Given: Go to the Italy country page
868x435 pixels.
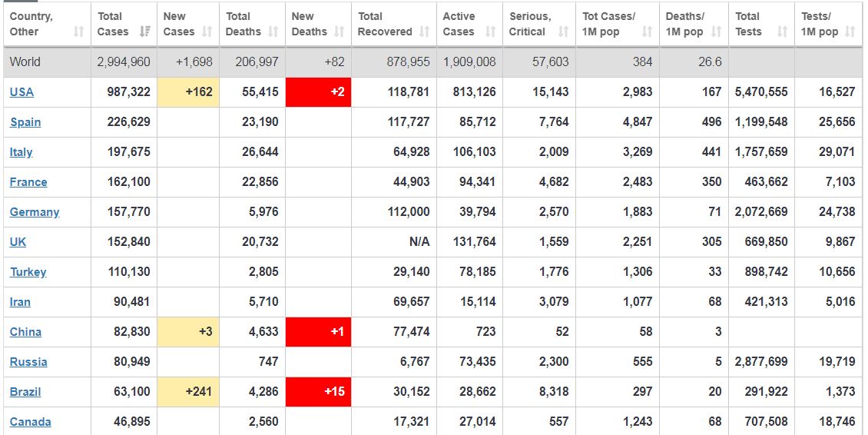Looking at the screenshot, I should (x=21, y=152).
